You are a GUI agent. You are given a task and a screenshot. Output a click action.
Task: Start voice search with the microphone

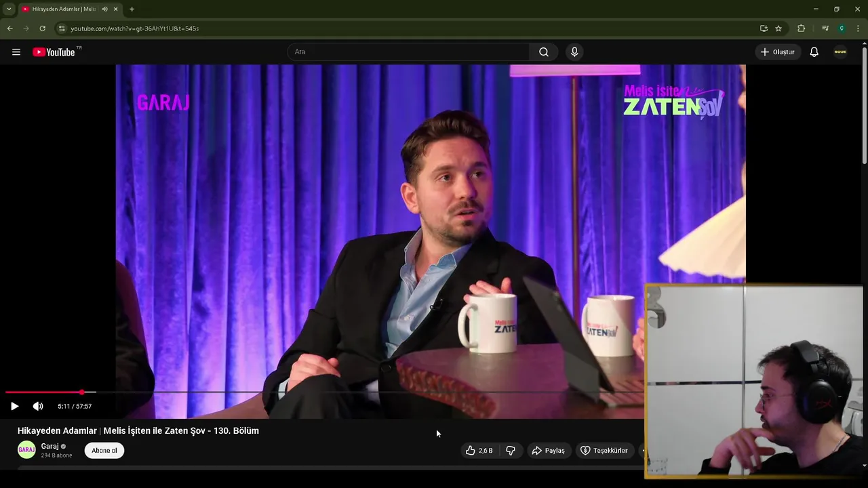point(574,52)
